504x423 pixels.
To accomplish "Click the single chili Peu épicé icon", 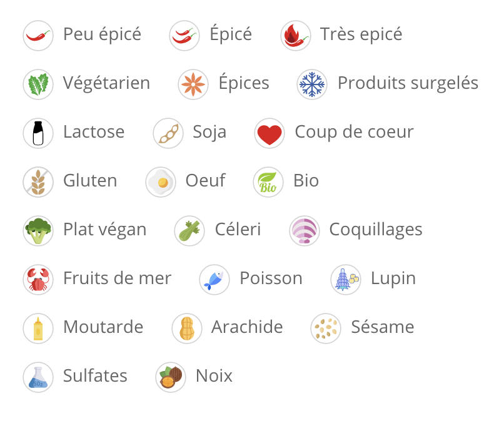I will tap(38, 35).
